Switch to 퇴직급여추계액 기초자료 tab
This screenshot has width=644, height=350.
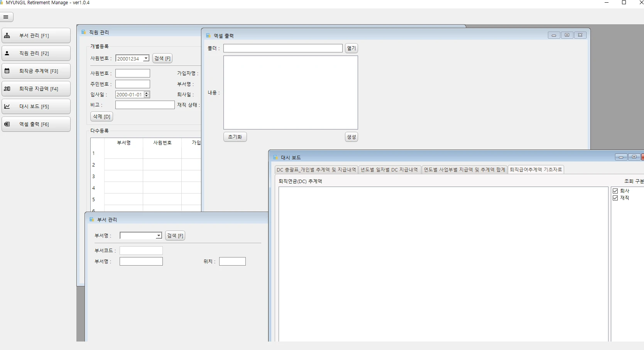coord(536,170)
